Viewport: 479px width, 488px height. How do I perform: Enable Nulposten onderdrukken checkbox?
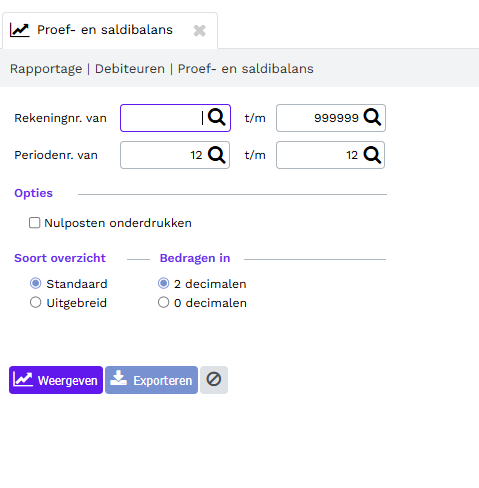[35, 223]
